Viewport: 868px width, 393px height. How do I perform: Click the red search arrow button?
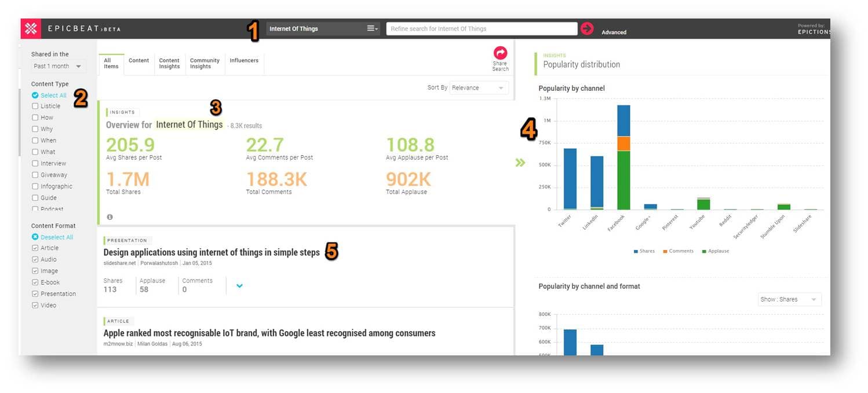pyautogui.click(x=587, y=29)
